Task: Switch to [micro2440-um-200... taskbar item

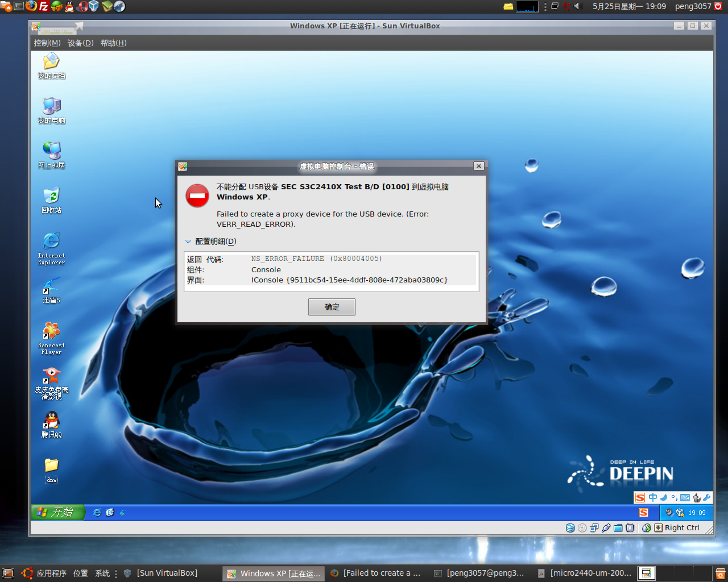Action: tap(585, 573)
